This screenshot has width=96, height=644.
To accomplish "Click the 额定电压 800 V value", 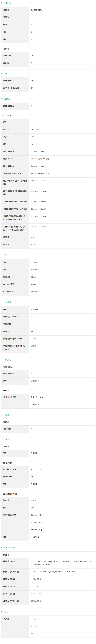I will click(33, 244).
